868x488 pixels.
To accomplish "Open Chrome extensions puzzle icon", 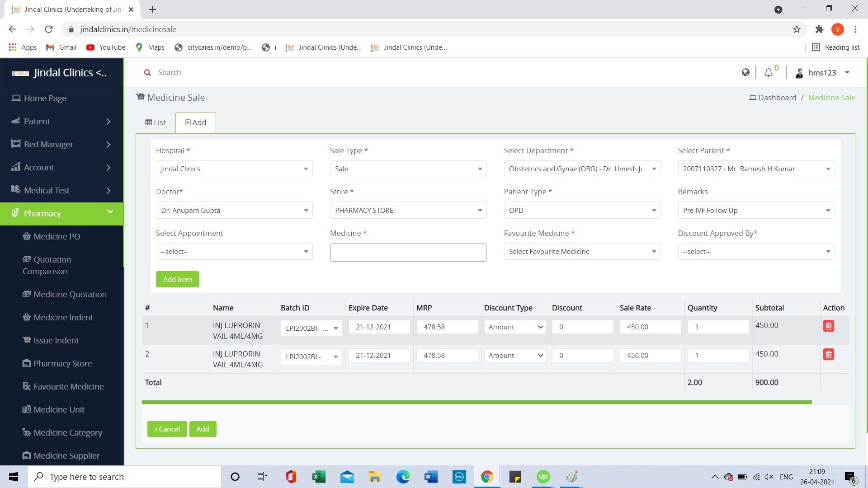I will point(819,29).
